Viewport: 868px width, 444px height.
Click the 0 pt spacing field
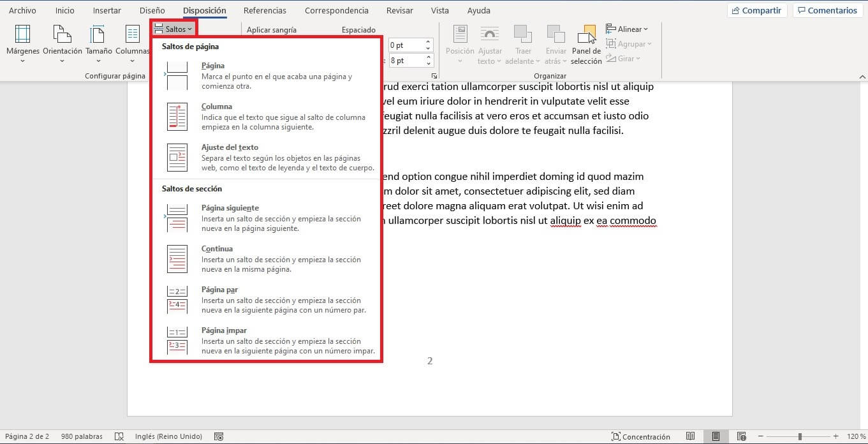pyautogui.click(x=406, y=45)
